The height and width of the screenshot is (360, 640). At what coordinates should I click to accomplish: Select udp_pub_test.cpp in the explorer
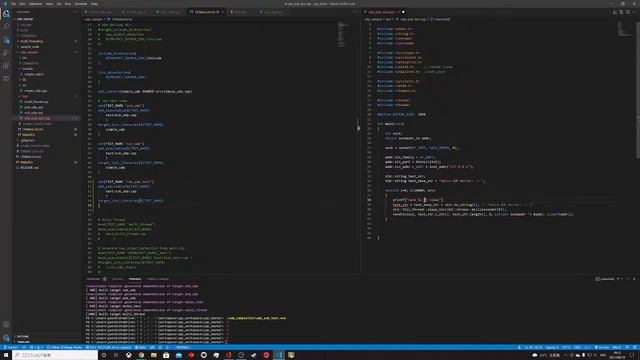point(37,118)
